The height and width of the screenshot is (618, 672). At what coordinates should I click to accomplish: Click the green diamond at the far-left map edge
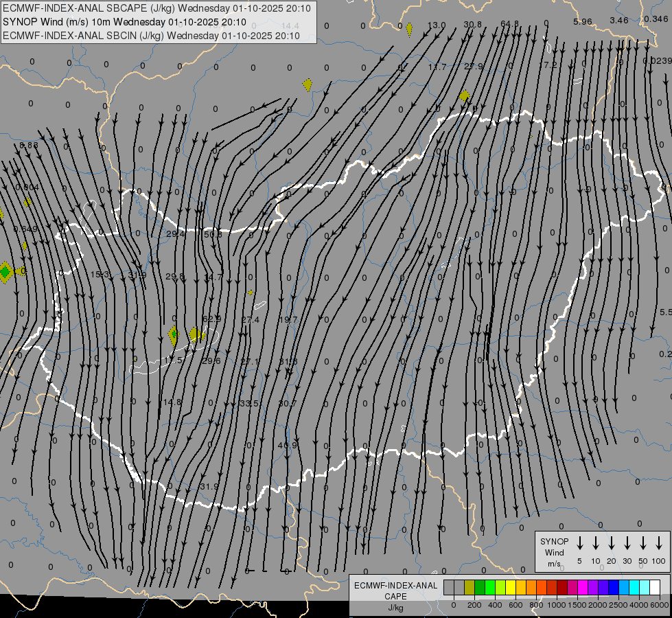[x=5, y=272]
